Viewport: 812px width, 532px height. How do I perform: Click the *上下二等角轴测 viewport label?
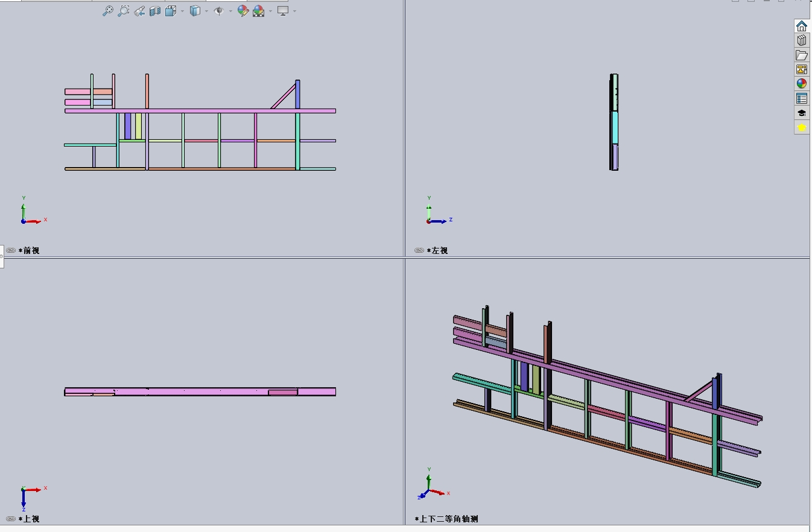click(446, 519)
